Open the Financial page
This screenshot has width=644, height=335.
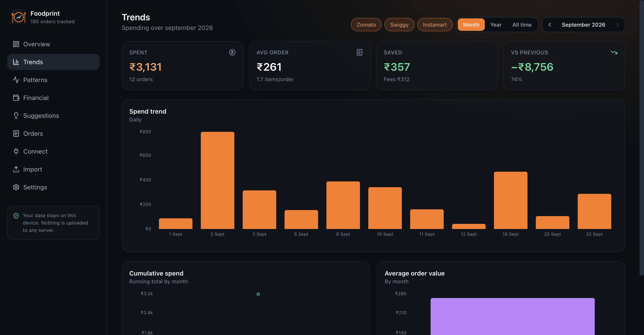tap(53, 98)
